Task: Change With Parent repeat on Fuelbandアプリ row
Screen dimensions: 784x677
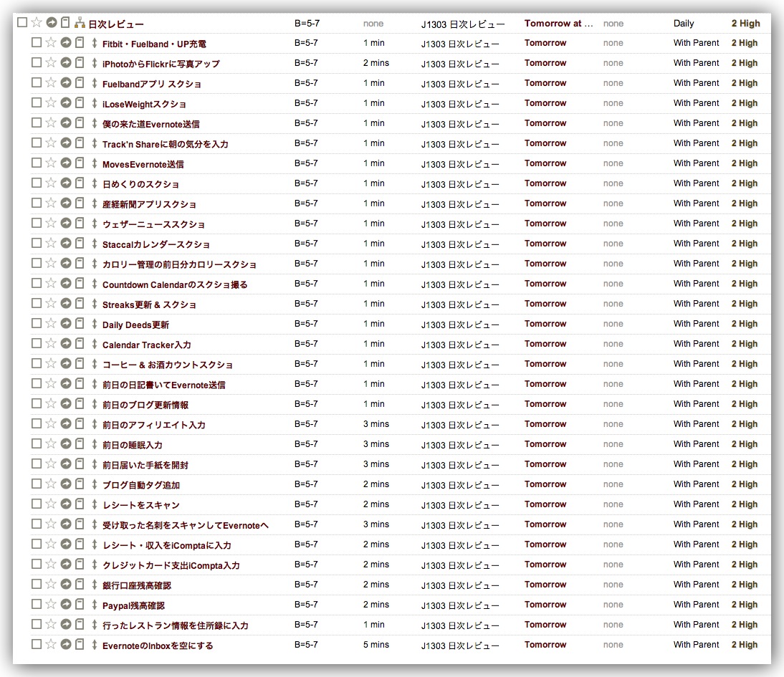Action: click(x=696, y=83)
